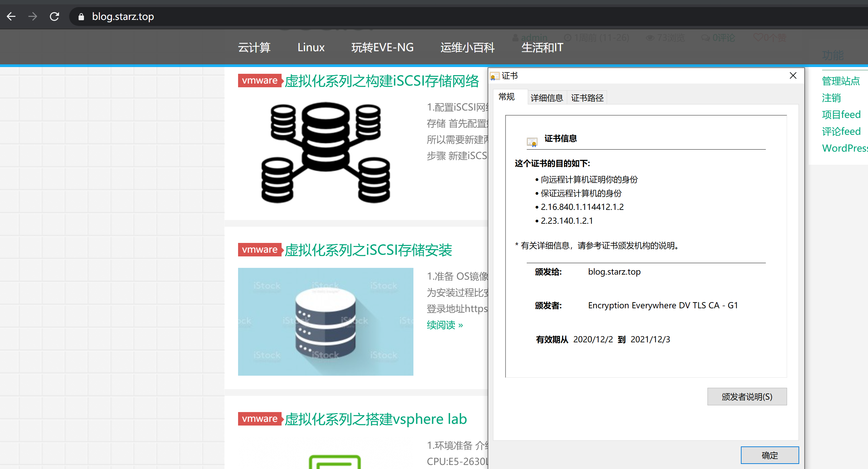
Task: Click the 注销 logout link
Action: (x=831, y=98)
